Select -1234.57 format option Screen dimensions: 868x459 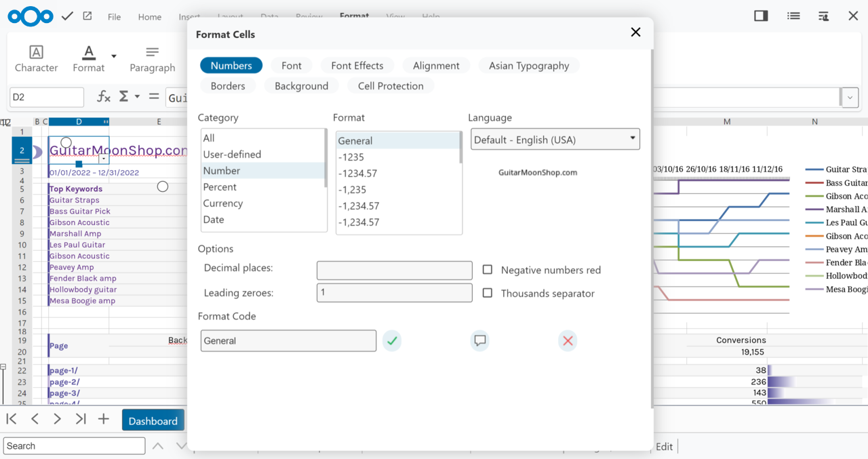[398, 173]
